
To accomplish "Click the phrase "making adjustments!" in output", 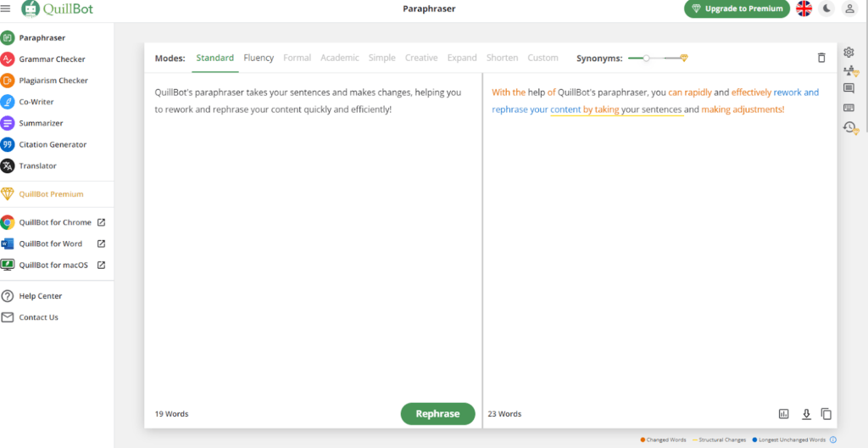I will click(x=743, y=109).
